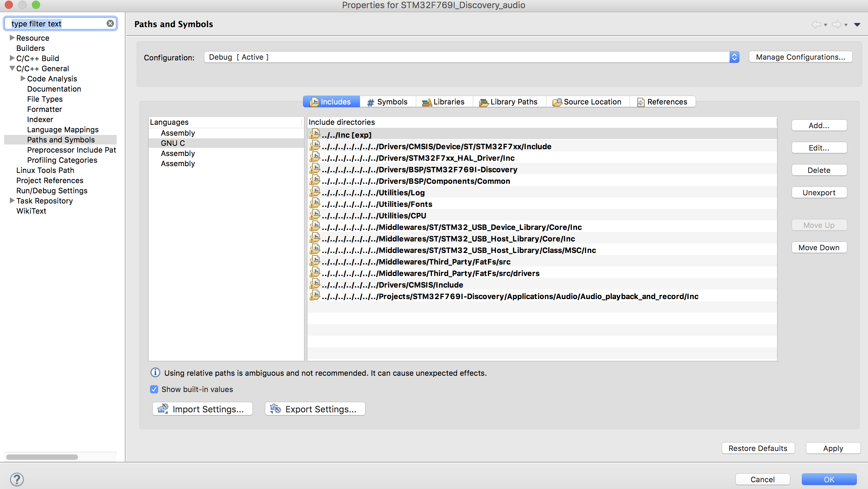The width and height of the screenshot is (868, 489).
Task: Expand the Code Analysis node
Action: [x=23, y=78]
